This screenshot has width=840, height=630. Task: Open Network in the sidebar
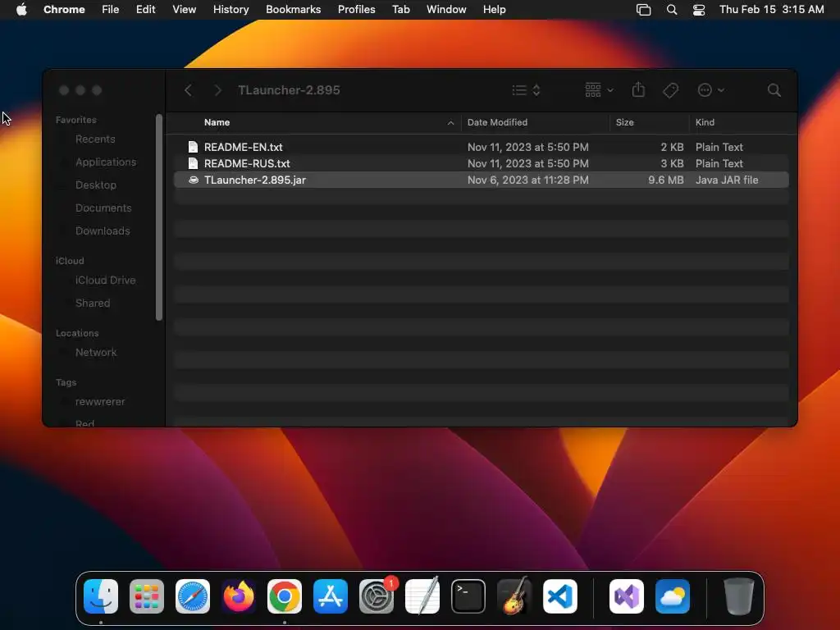(x=95, y=353)
